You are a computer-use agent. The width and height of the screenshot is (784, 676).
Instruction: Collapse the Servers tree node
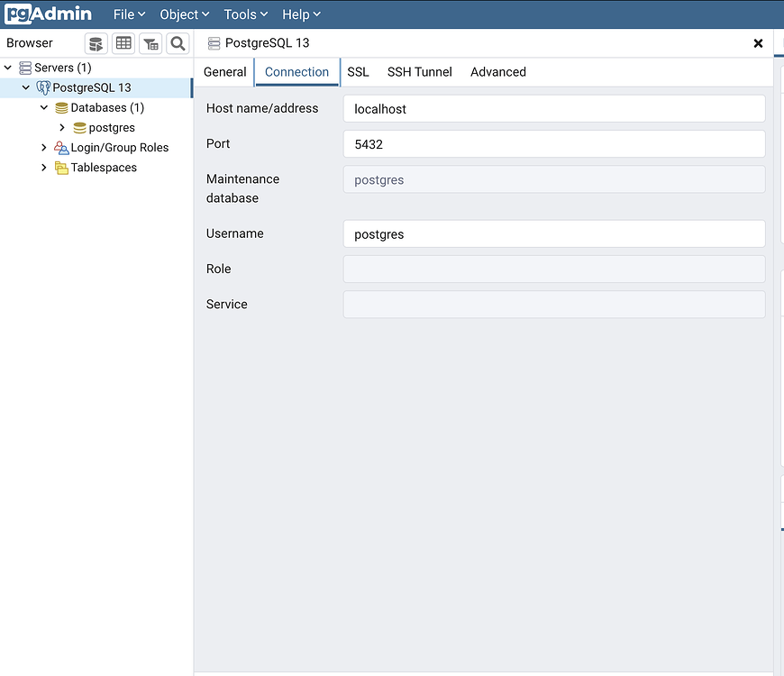pos(7,67)
